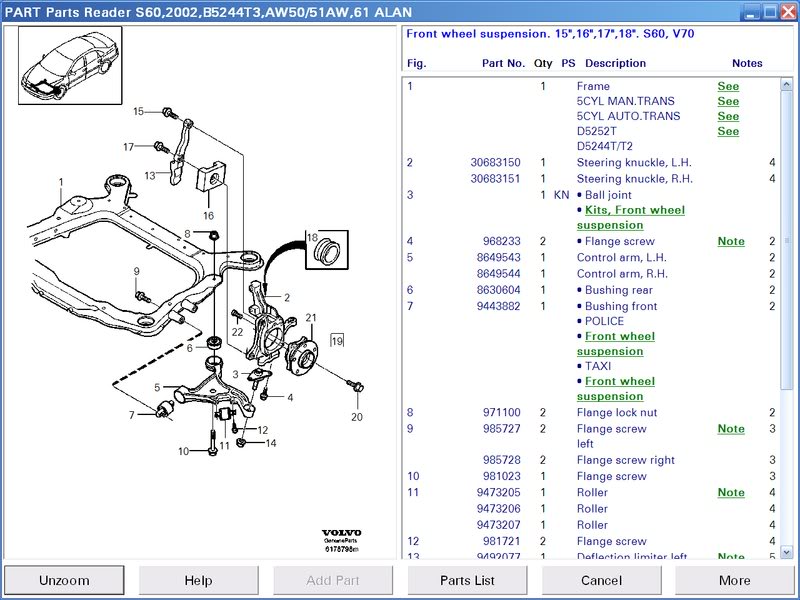The image size is (800, 600).
Task: Click callout number 21 on the diagram
Action: pos(311,317)
